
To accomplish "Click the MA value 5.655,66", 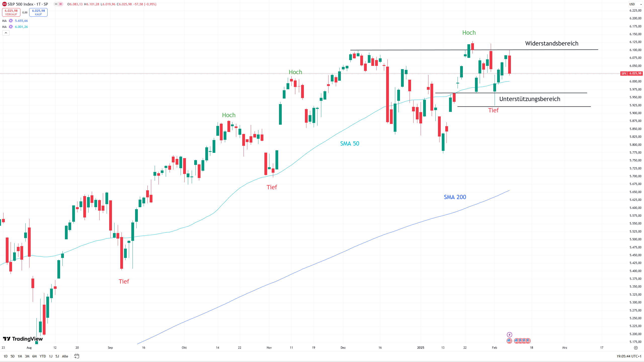I will pos(21,21).
